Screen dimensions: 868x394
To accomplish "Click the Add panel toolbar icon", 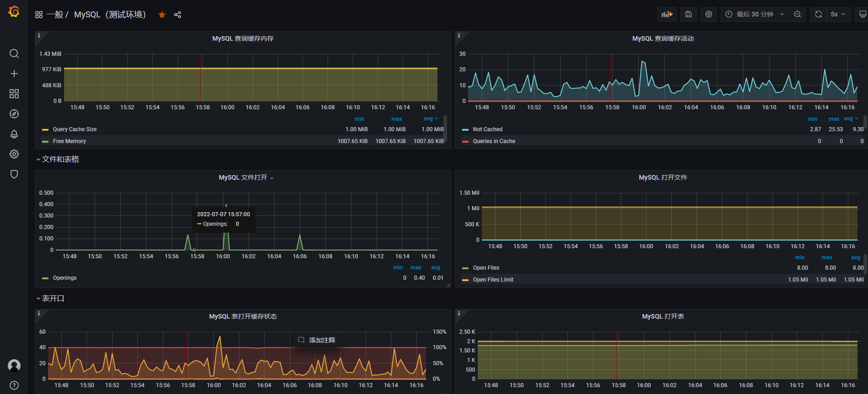I will click(667, 14).
